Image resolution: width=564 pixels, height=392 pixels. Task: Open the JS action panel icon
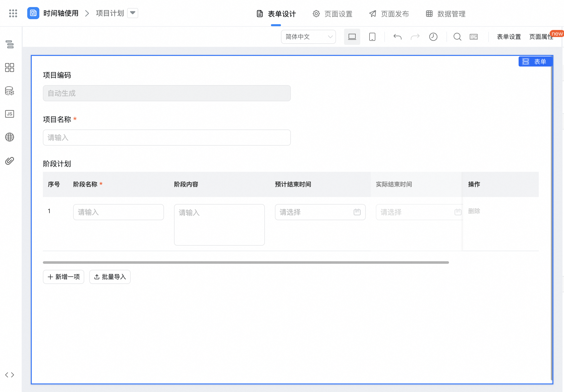click(10, 114)
